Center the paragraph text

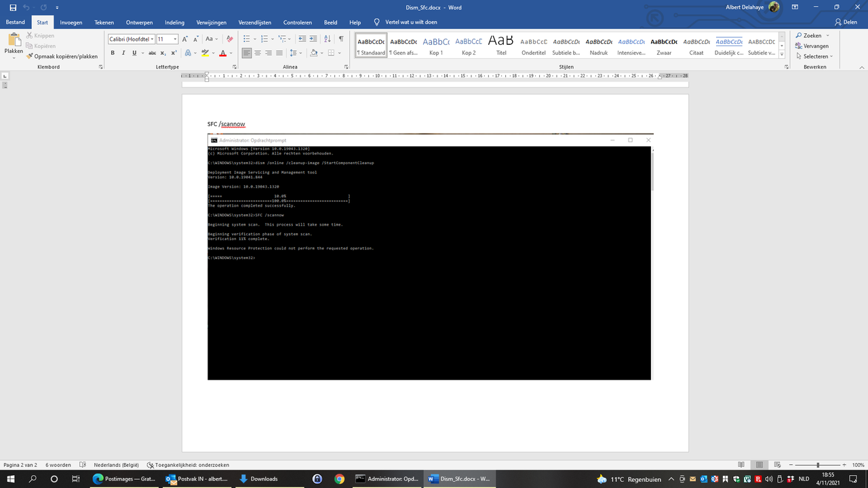coord(258,53)
